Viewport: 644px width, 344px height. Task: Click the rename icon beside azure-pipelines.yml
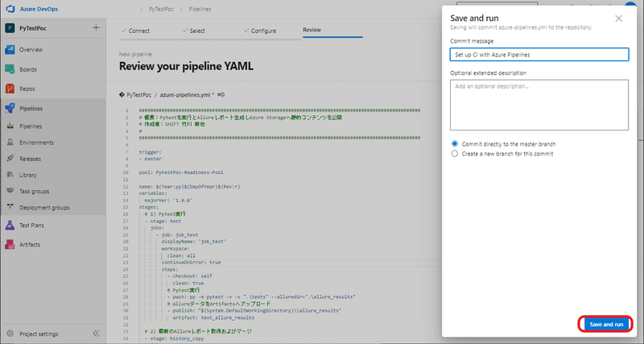point(221,94)
